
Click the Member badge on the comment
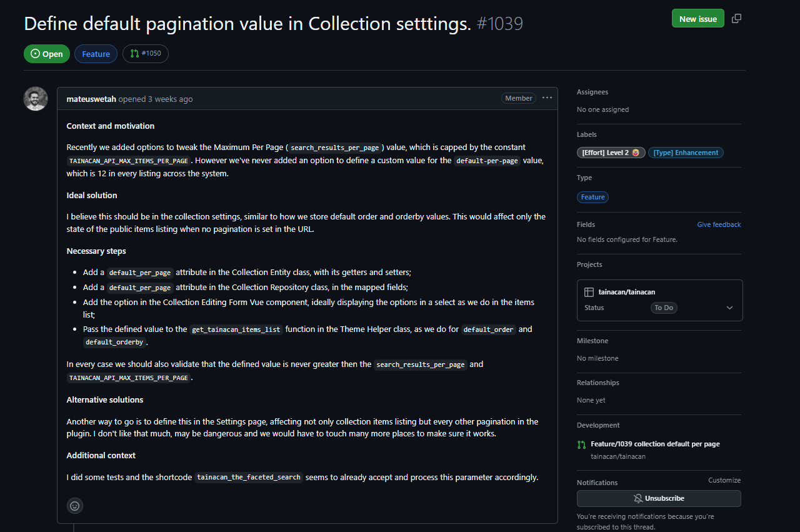[x=519, y=98]
